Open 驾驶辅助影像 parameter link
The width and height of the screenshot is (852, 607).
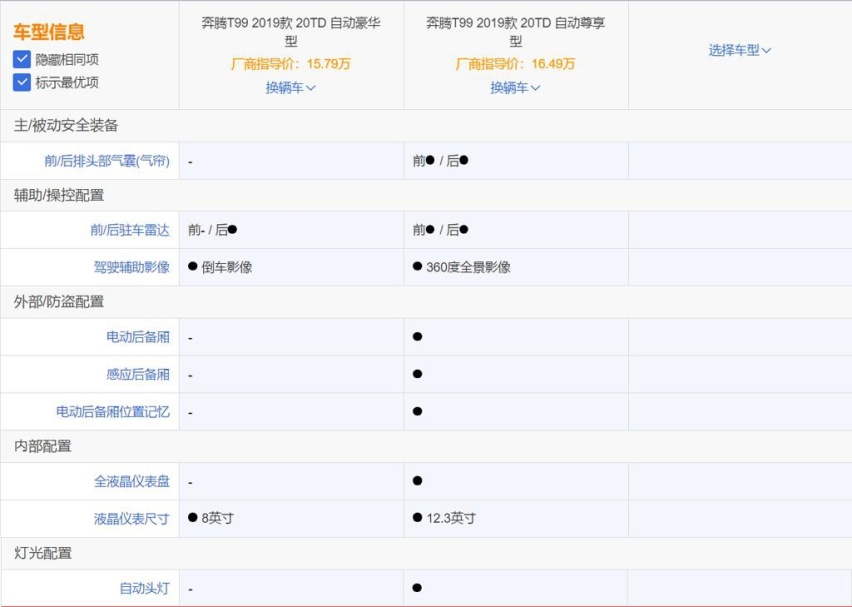point(131,267)
